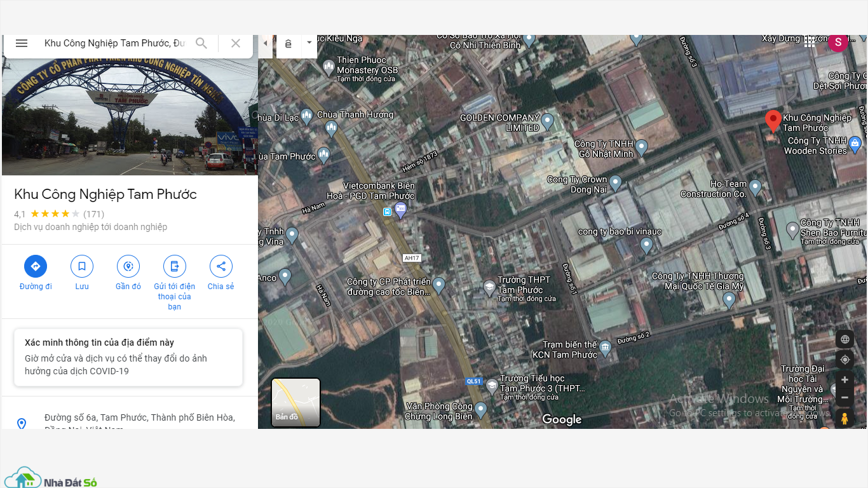This screenshot has width=868, height=488.
Task: Select công ty bao bì vinauc pin
Action: tap(646, 246)
